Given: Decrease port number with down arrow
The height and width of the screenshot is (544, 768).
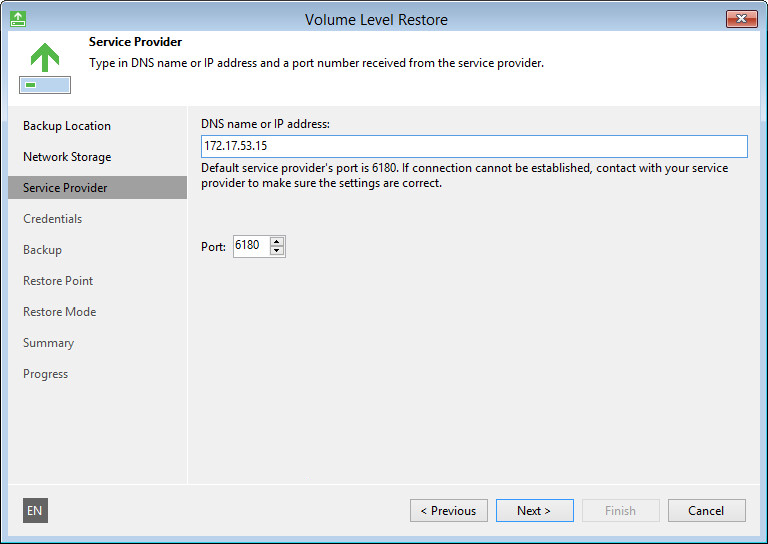Looking at the screenshot, I should click(277, 251).
